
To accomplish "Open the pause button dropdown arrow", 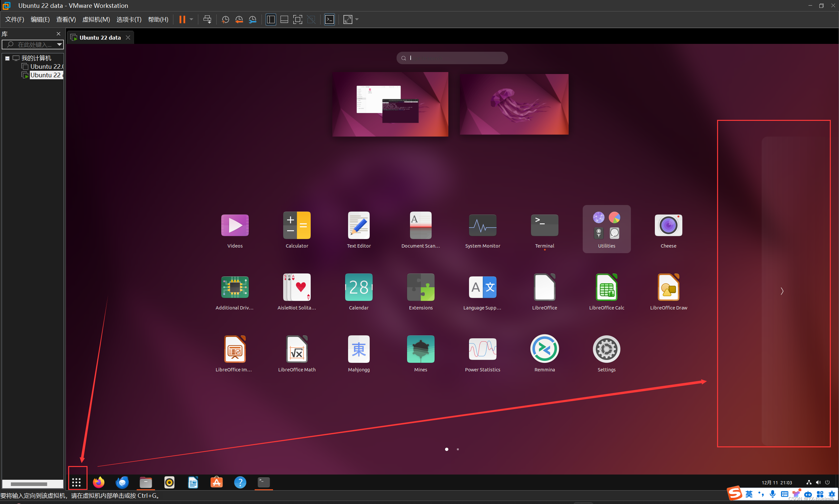I will pos(191,19).
